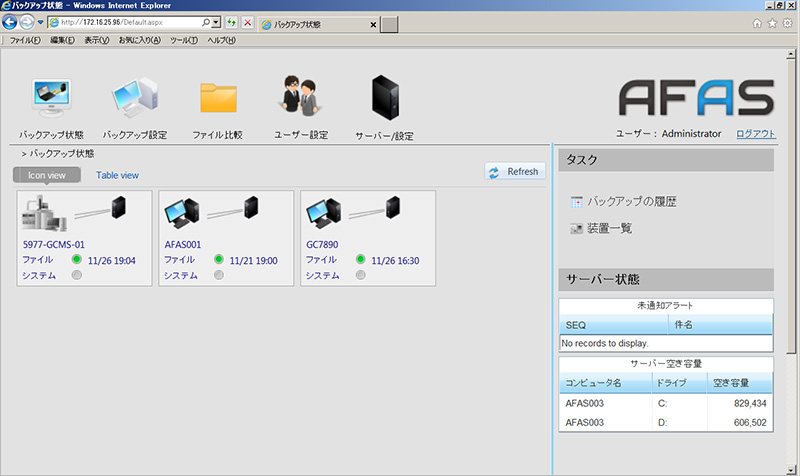Image resolution: width=800 pixels, height=476 pixels.
Task: Click the search magnifier in the address bar
Action: pos(206,22)
